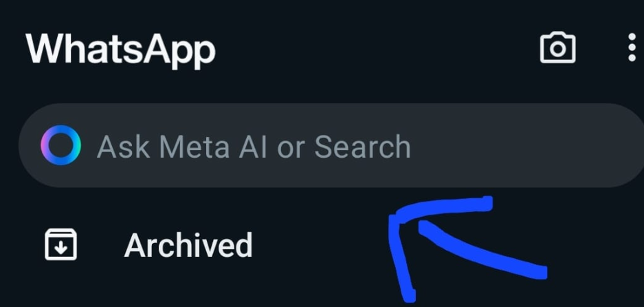Screen dimensions: 644x307
Task: Click the Archived box icon
Action: (60, 245)
